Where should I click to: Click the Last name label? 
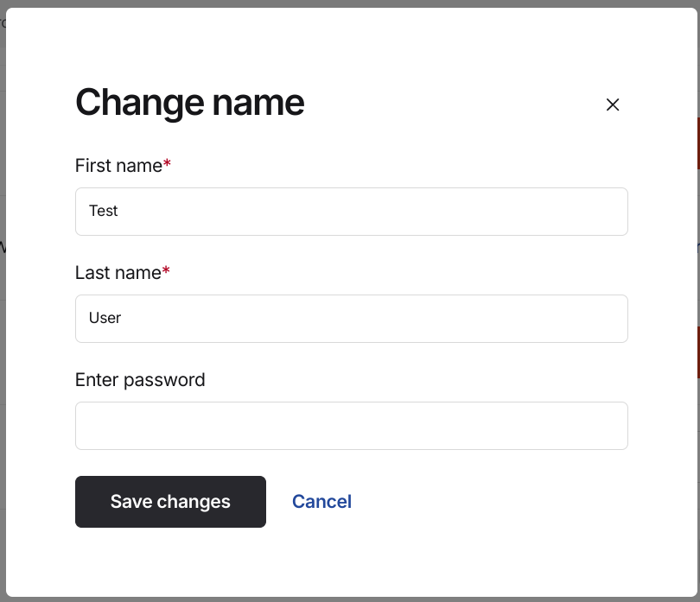click(118, 273)
